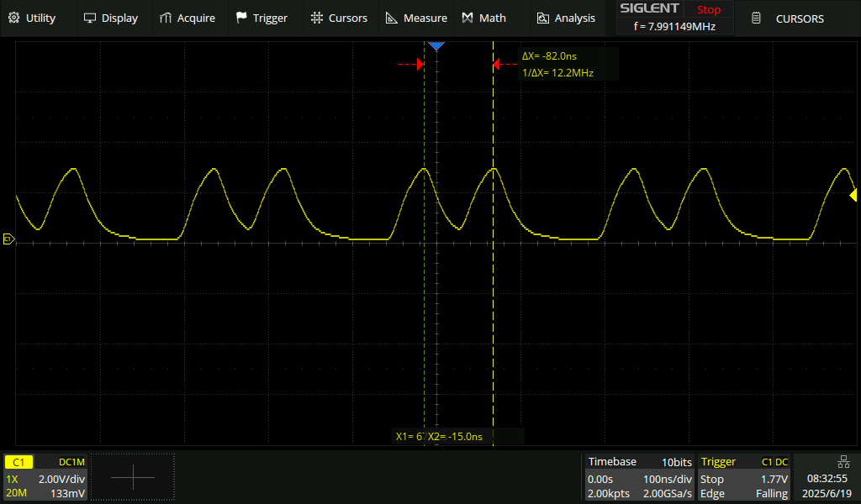861x504 pixels.
Task: Click the Utility gear icon
Action: click(14, 18)
